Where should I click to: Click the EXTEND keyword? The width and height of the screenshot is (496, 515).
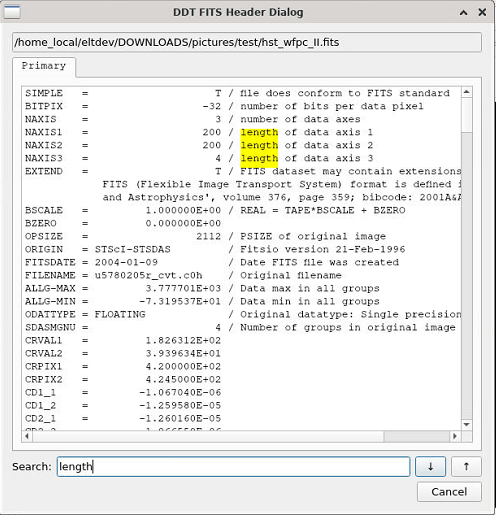tap(44, 171)
